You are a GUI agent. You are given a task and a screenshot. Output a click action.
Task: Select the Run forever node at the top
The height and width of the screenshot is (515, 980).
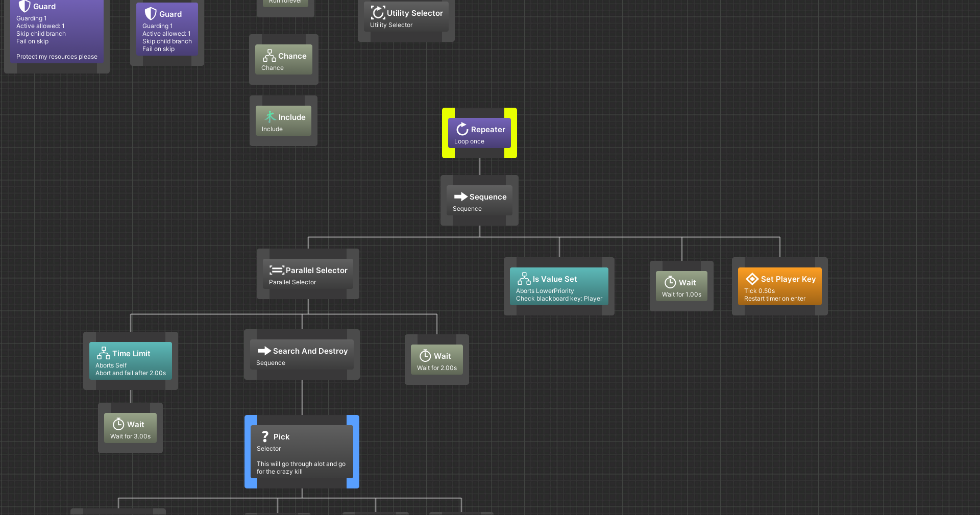point(285,3)
